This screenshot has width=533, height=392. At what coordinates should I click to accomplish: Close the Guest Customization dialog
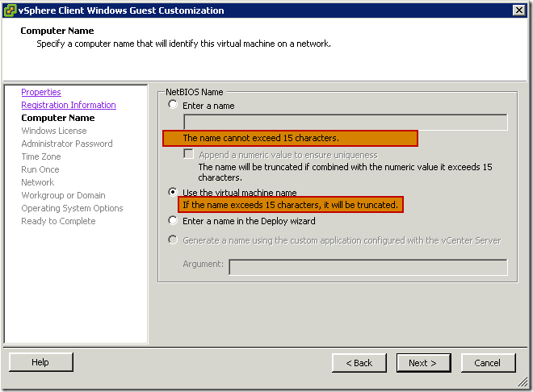[x=519, y=10]
